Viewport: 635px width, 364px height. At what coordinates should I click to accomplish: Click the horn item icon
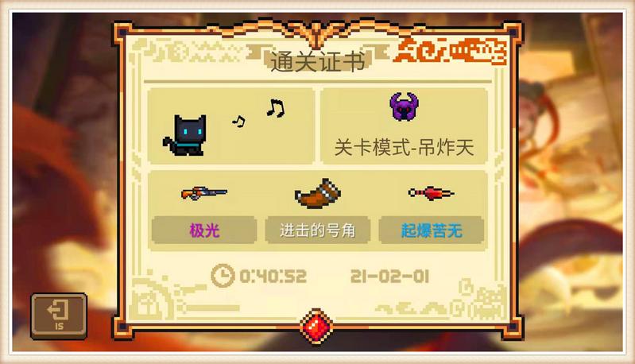(318, 194)
